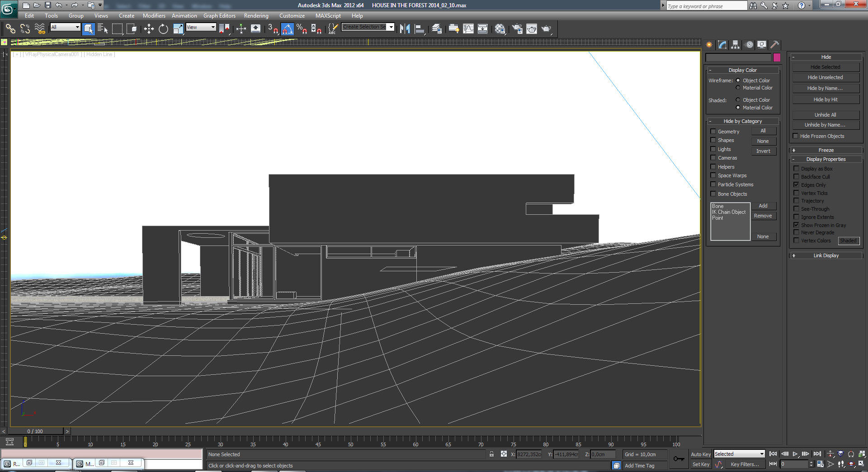Screen dimensions: 868x472
Task: Open Render Setup teapot icon
Action: pos(517,29)
